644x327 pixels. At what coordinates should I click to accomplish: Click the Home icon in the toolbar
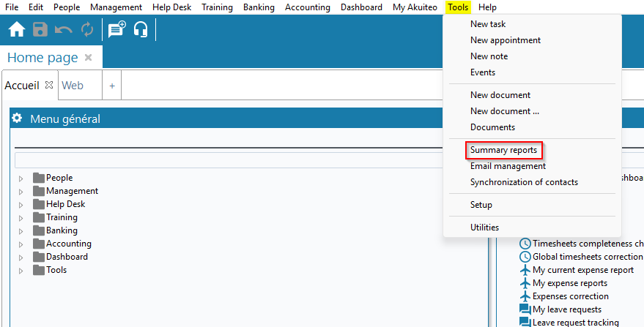(16, 30)
